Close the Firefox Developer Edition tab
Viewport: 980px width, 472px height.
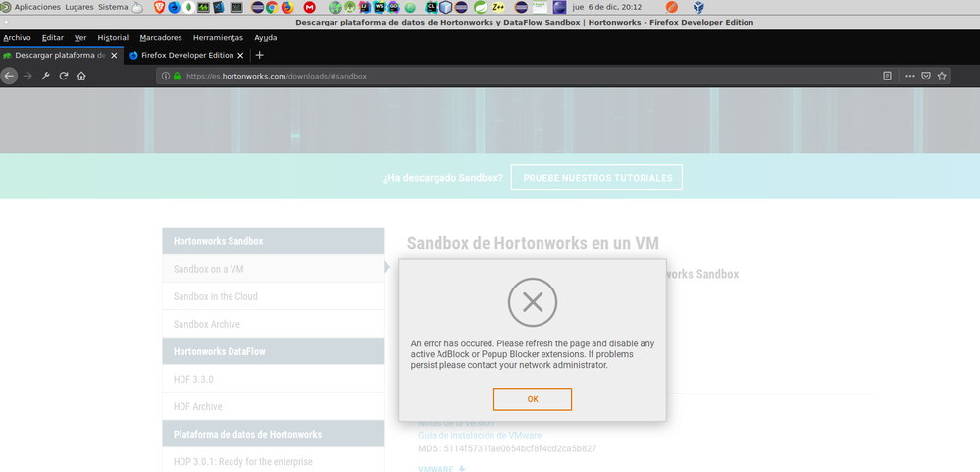[x=240, y=55]
